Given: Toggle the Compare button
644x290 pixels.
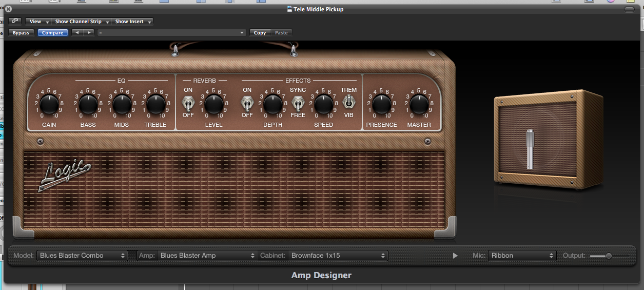Looking at the screenshot, I should click(53, 33).
